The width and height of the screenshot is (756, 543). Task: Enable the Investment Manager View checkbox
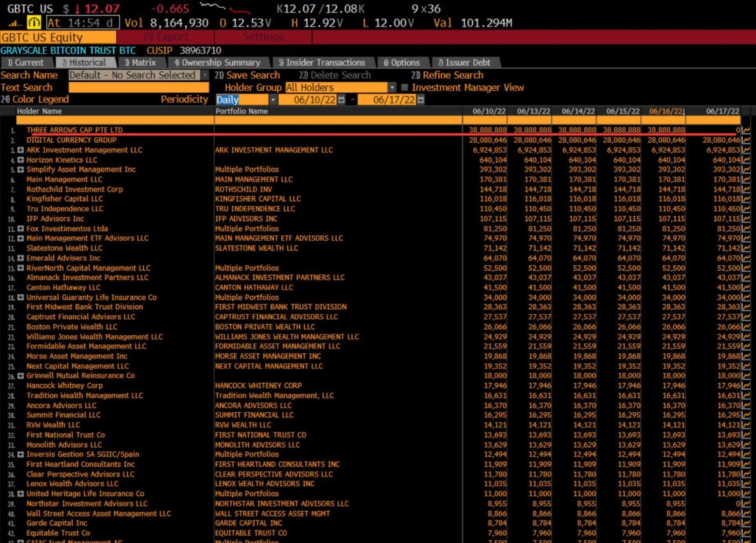(x=405, y=87)
